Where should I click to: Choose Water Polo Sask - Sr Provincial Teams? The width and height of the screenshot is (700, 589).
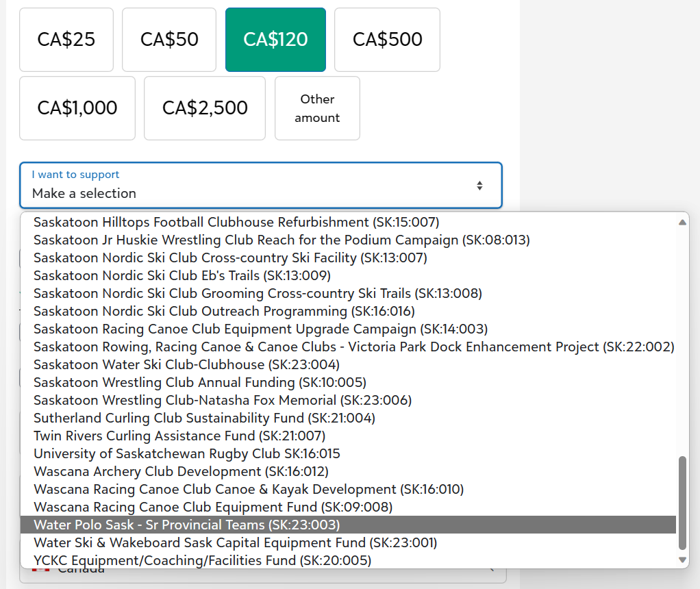pyautogui.click(x=348, y=525)
